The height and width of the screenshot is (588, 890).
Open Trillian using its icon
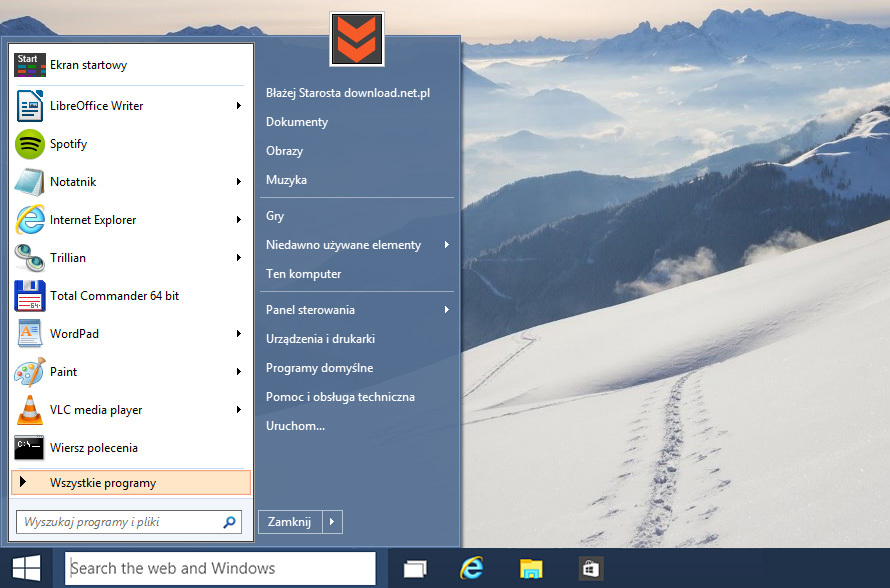(30, 258)
